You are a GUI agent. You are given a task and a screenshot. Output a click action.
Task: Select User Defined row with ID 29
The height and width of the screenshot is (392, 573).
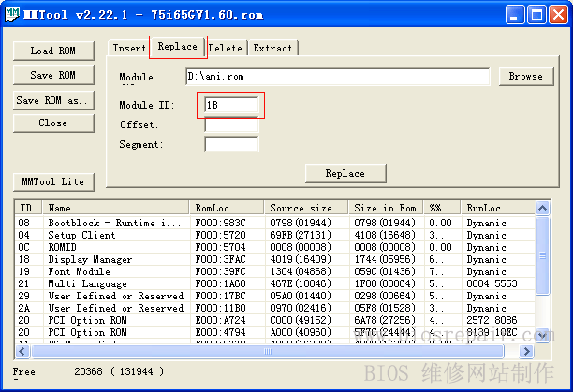pos(275,296)
